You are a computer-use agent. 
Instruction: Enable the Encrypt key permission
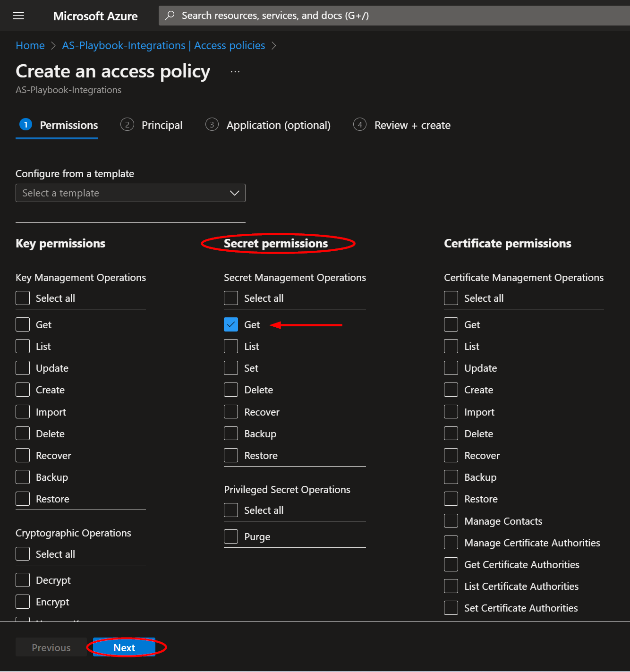point(23,602)
